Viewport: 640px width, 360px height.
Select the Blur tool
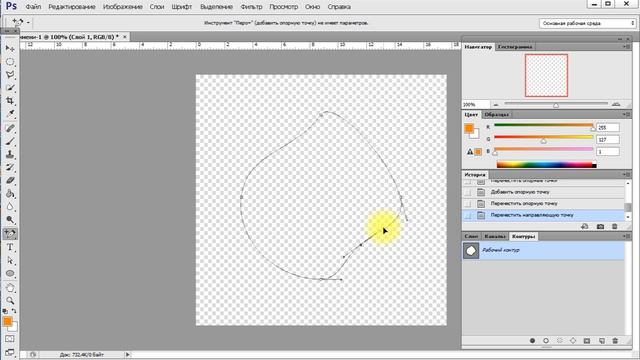(x=10, y=207)
